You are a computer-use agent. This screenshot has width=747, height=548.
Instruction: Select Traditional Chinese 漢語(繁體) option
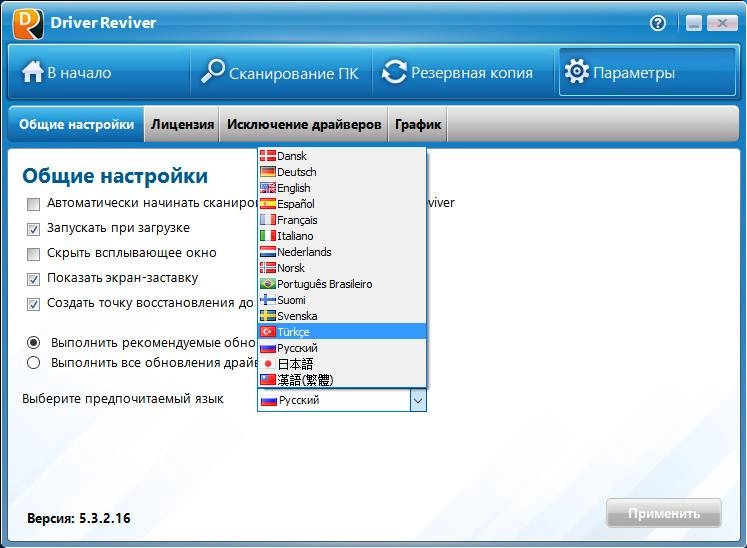[342, 380]
